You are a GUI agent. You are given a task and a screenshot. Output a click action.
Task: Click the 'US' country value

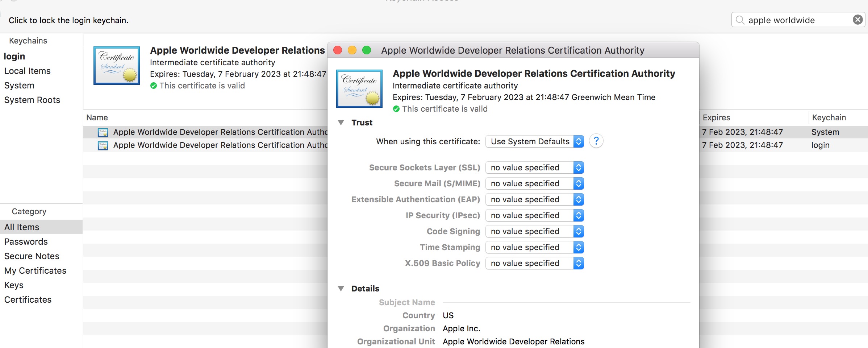pyautogui.click(x=448, y=315)
